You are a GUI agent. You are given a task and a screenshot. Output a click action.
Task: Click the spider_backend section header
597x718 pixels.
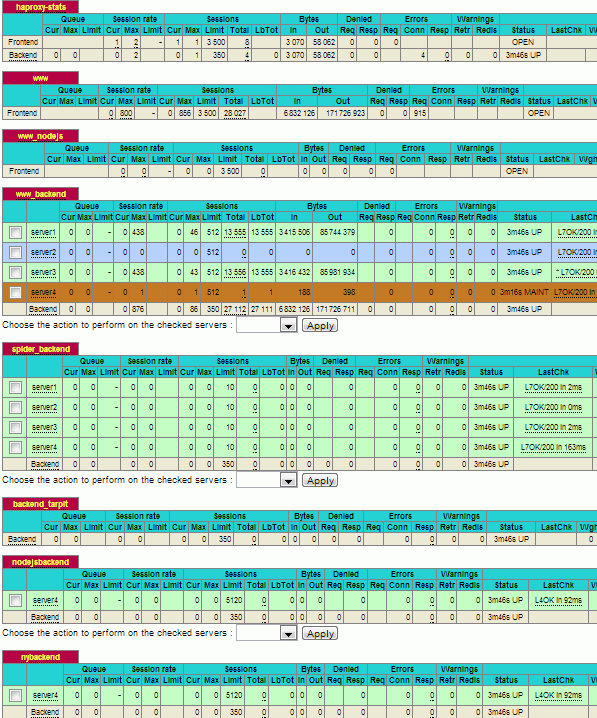(41, 349)
